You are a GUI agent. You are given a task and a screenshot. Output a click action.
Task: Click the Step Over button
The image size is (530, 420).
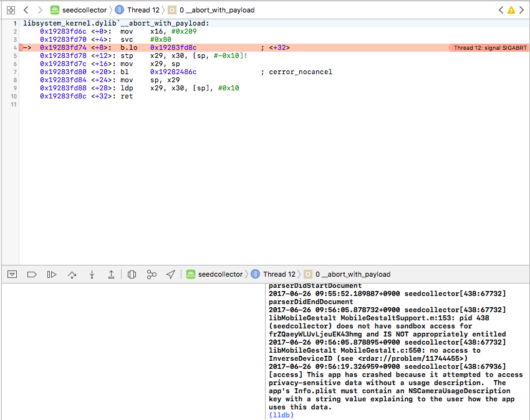[72, 274]
